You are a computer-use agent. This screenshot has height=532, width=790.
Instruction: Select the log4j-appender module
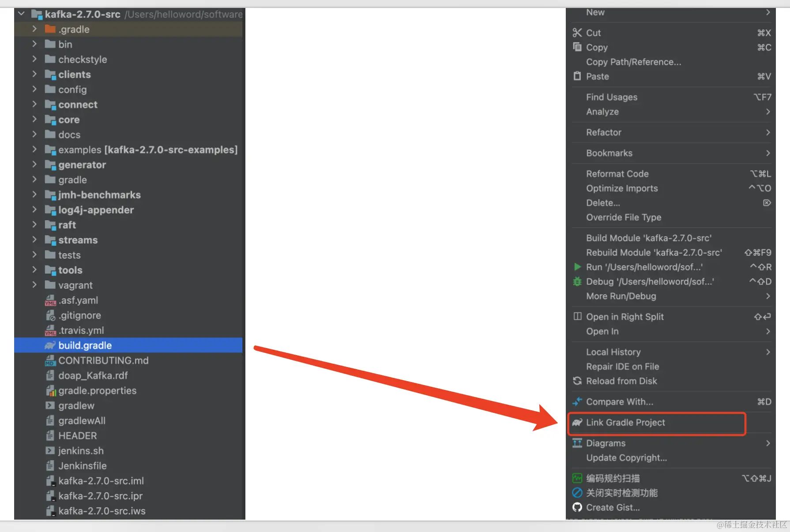click(x=128, y=210)
